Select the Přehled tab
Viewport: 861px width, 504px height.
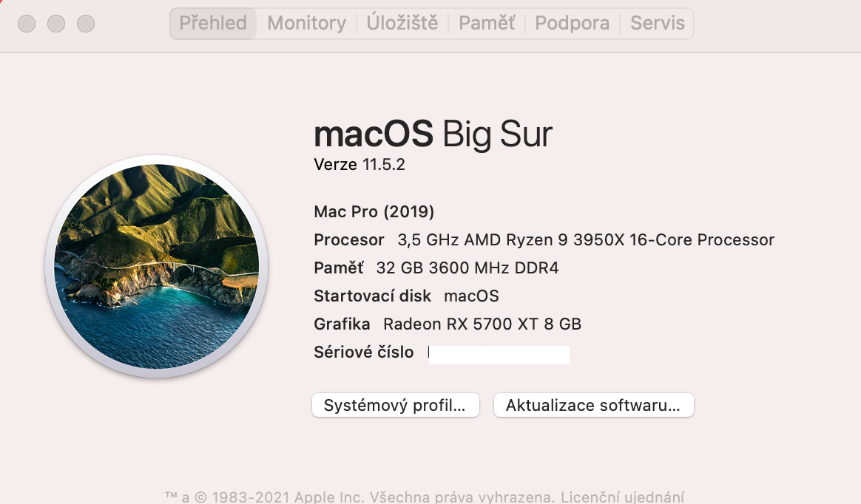[x=213, y=24]
